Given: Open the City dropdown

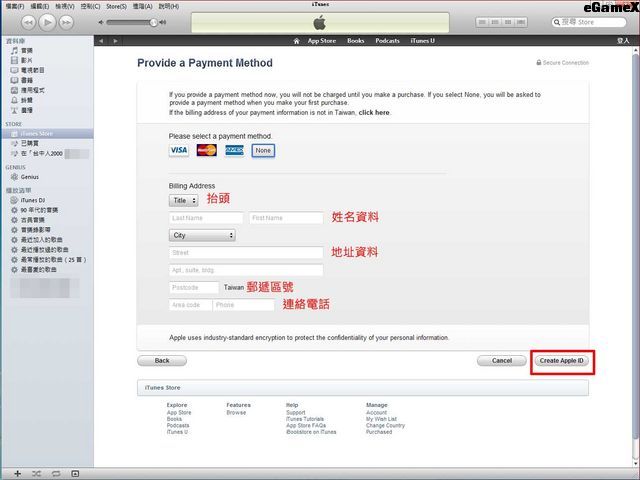Looking at the screenshot, I should [x=202, y=235].
